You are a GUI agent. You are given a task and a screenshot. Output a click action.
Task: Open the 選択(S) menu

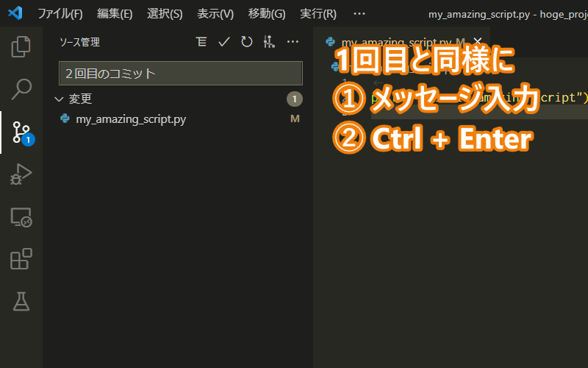click(165, 14)
